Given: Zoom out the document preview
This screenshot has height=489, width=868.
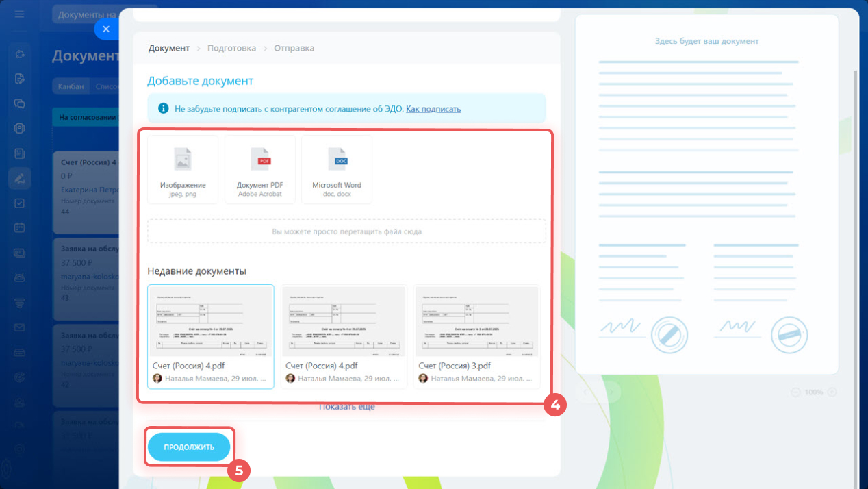Looking at the screenshot, I should [x=795, y=392].
